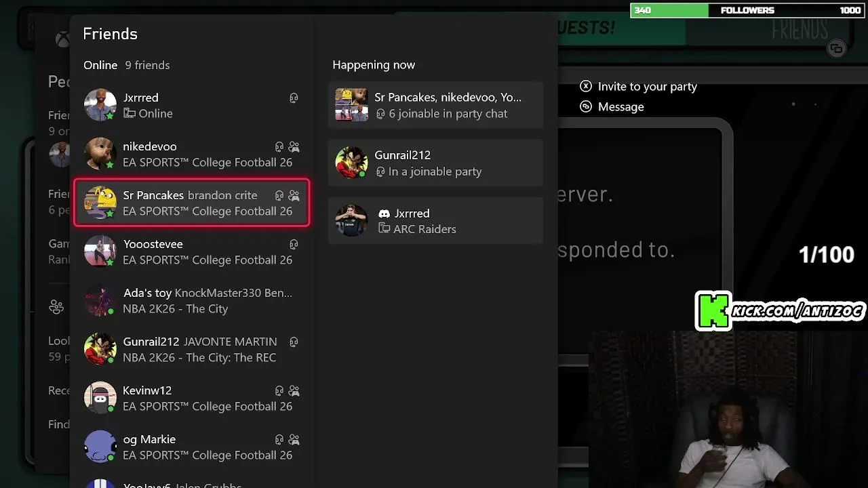Select nikedevoo in the friends list
The height and width of the screenshot is (488, 868).
[x=191, y=155]
